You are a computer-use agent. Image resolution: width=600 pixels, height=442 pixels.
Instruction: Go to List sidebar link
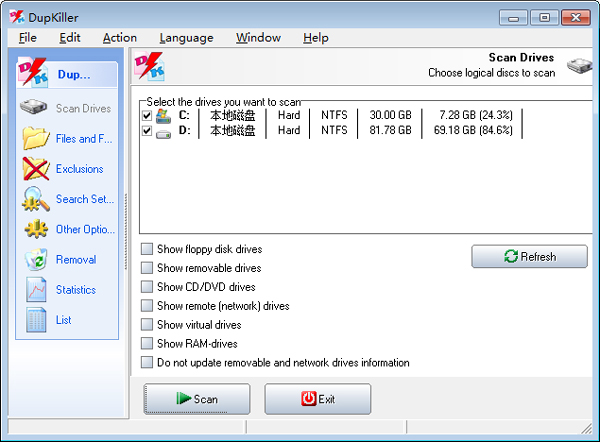click(64, 320)
